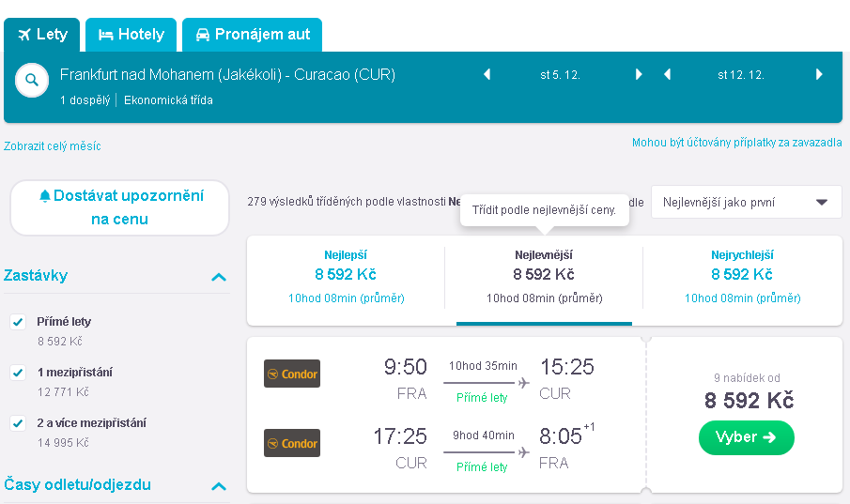This screenshot has width=850, height=504.
Task: Click the magnifying glass search icon
Action: 32,80
